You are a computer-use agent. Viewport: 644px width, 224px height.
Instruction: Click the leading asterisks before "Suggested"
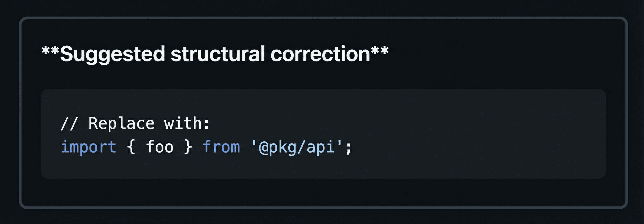click(50, 51)
